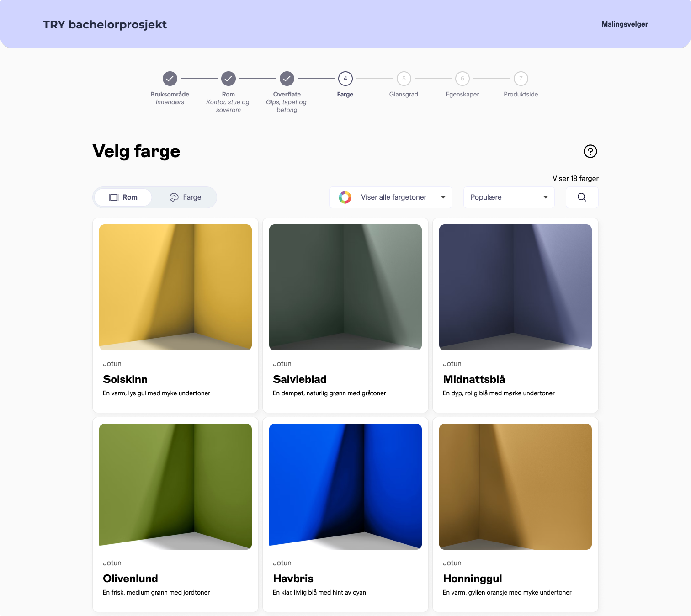Pick the Midnattsblå color card
Viewport: 691px width, 616px height.
(x=515, y=315)
